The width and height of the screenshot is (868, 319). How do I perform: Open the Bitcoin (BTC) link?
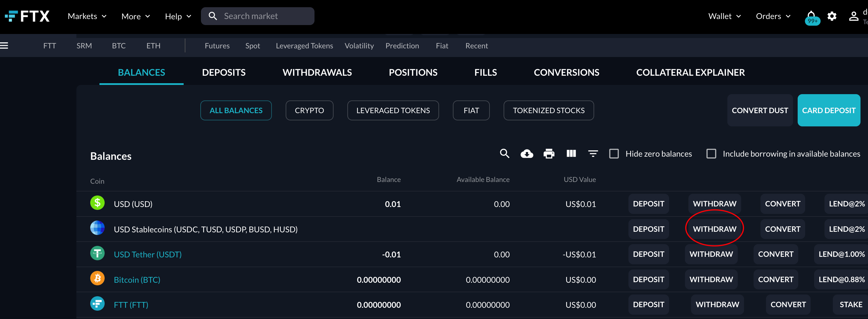click(x=137, y=280)
